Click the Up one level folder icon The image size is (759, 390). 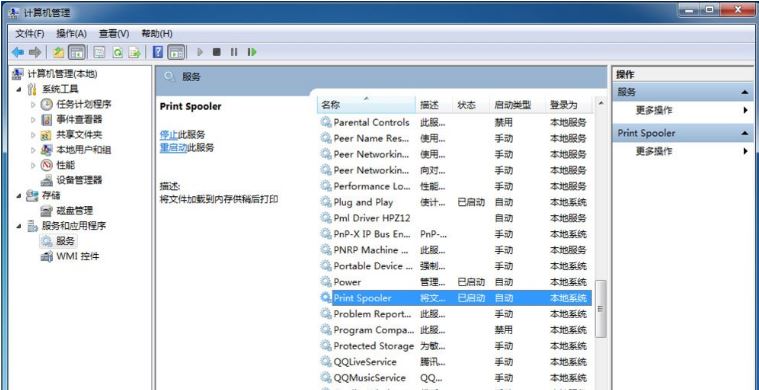tap(58, 52)
